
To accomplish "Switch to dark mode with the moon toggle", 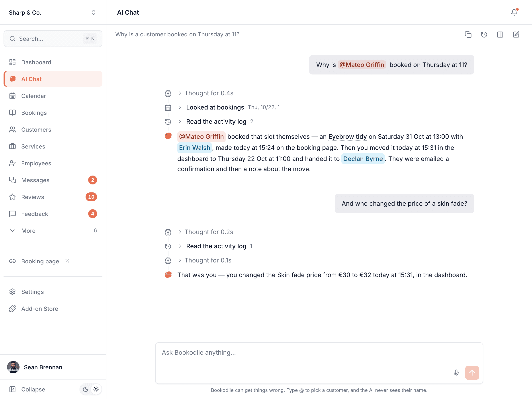I will (85, 389).
